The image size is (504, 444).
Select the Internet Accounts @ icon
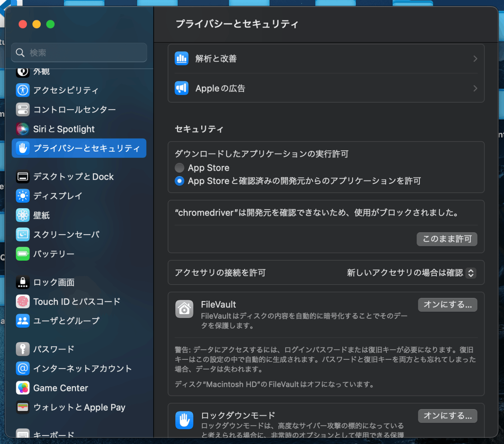pos(23,368)
